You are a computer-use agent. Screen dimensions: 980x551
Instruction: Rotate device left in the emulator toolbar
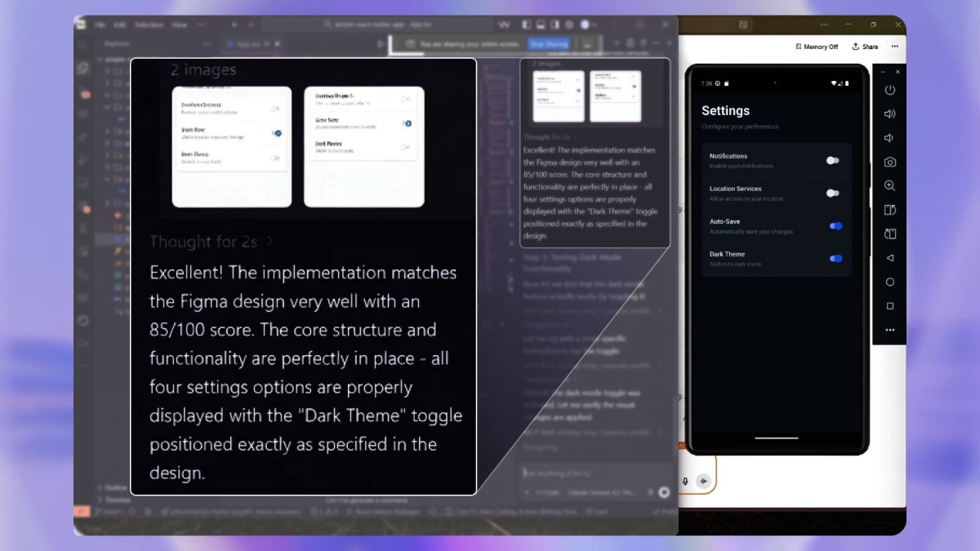pyautogui.click(x=890, y=210)
